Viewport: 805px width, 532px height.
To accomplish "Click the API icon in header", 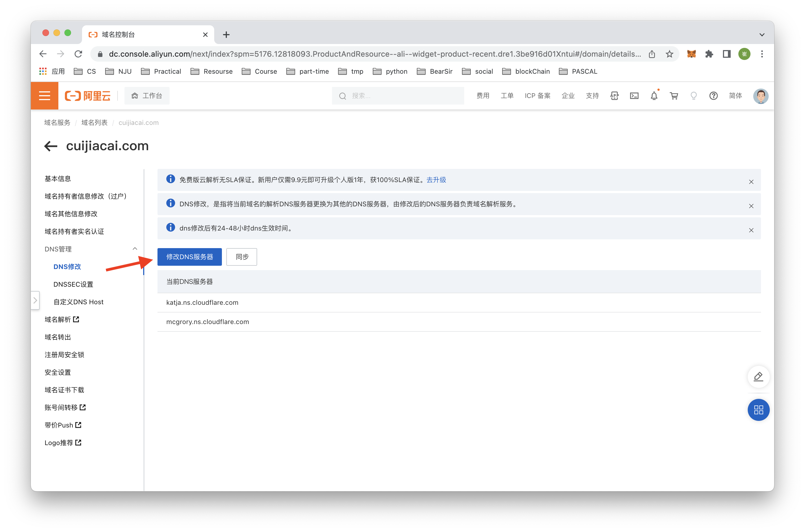I will click(614, 96).
